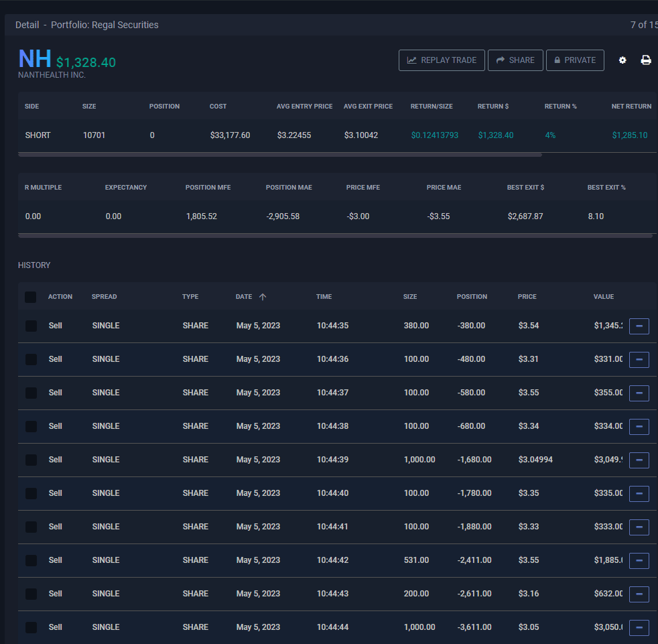The image size is (658, 644).
Task: Select checkbox for the 10:44:40 execution
Action: (31, 493)
